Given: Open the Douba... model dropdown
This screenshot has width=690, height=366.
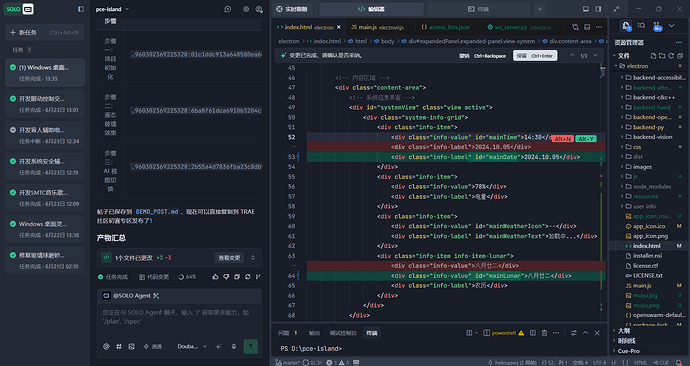Looking at the screenshot, I should [192, 346].
